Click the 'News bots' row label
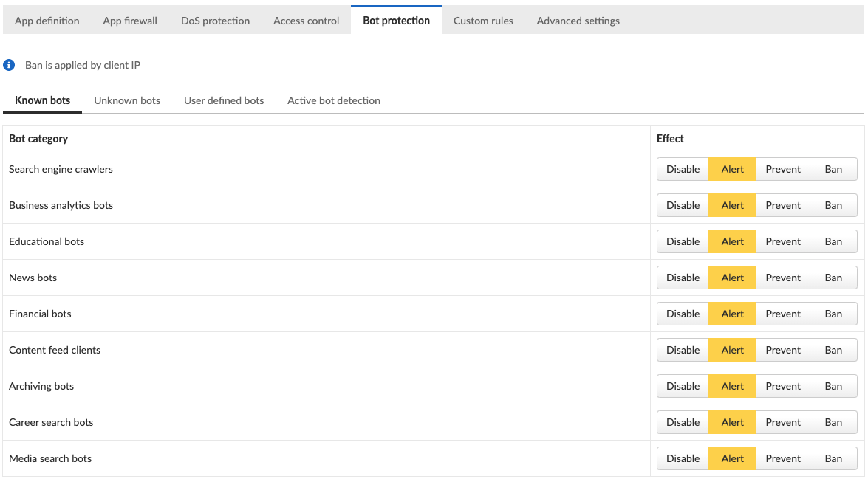 [x=33, y=278]
